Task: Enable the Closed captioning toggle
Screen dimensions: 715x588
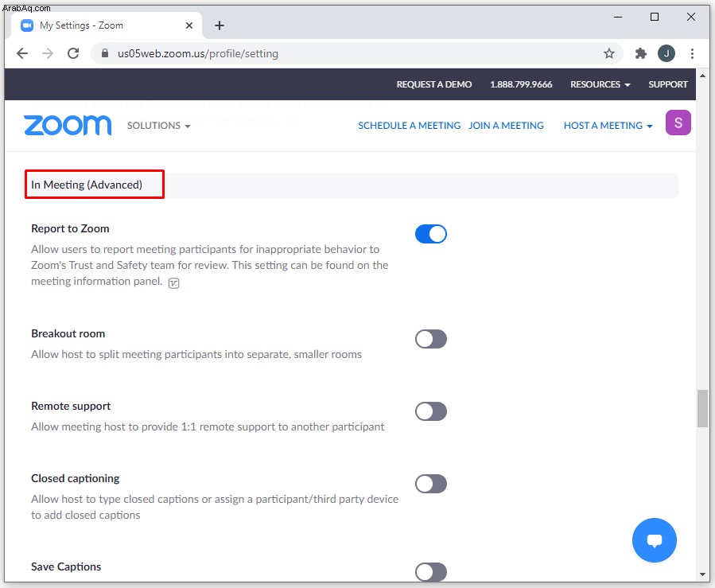Action: click(x=431, y=484)
